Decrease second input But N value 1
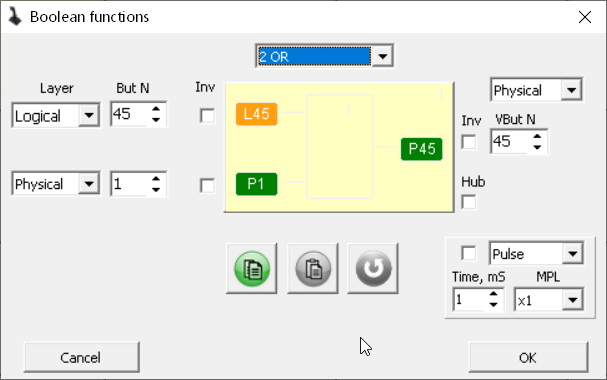 click(156, 189)
